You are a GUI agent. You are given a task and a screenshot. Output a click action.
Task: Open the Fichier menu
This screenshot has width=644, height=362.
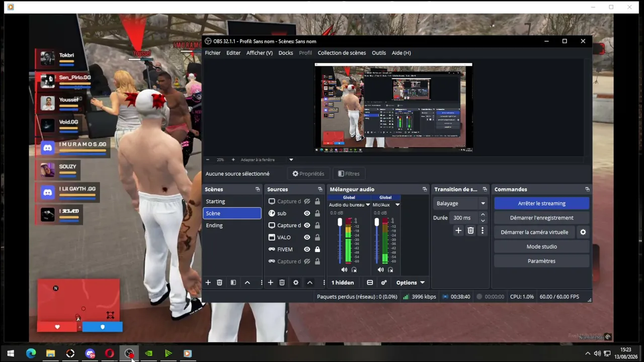point(212,53)
